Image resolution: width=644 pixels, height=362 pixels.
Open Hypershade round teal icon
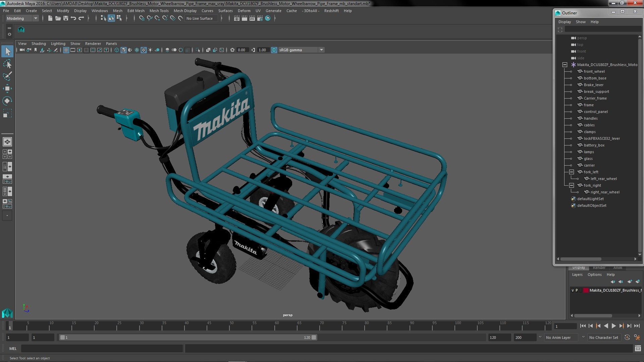pos(268,18)
